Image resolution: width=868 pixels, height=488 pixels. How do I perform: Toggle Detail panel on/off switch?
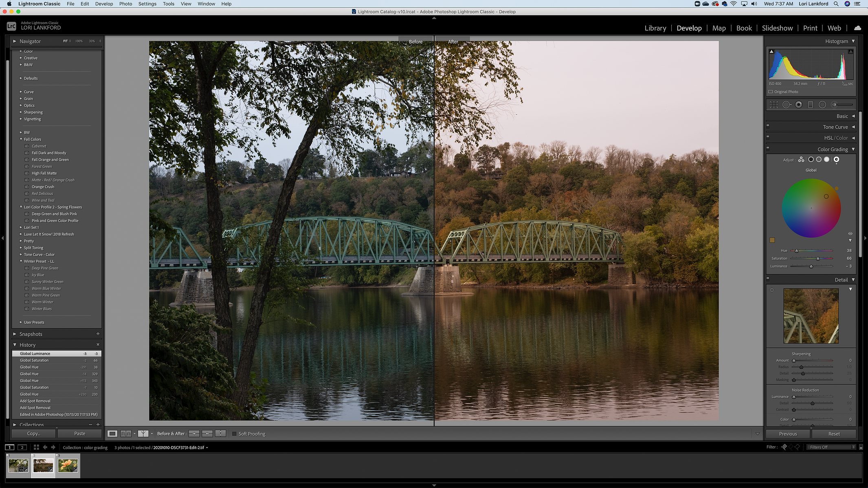768,279
